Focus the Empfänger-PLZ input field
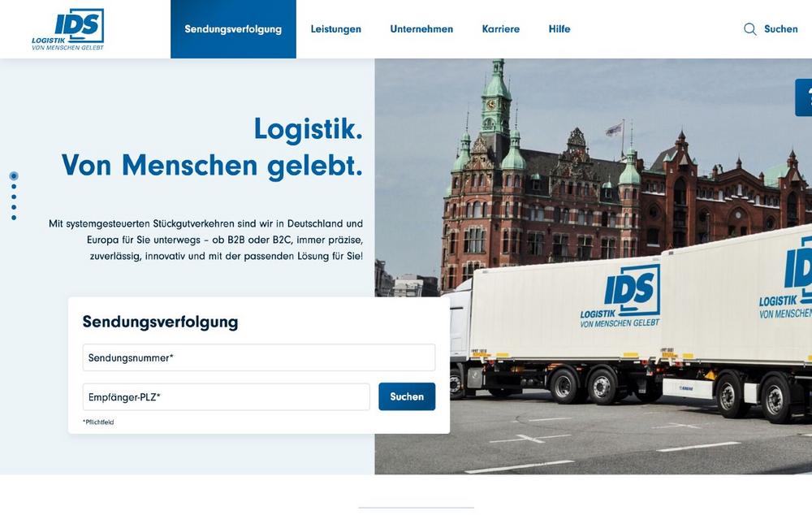 pyautogui.click(x=227, y=397)
